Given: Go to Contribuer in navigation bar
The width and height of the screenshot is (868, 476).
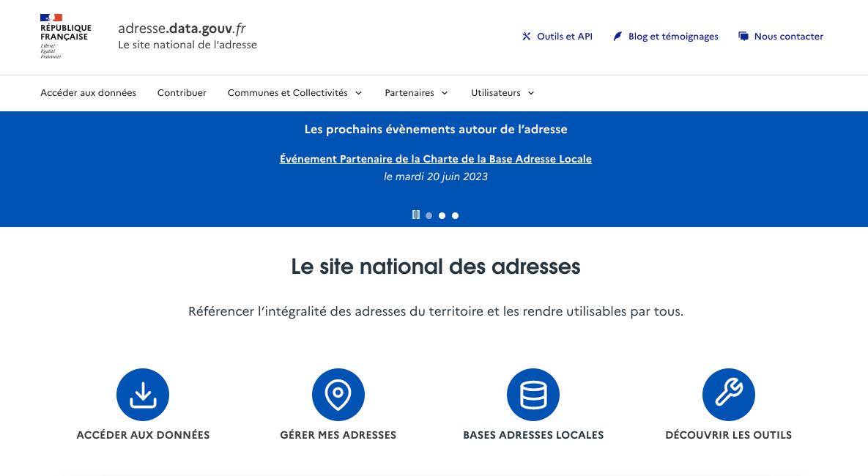Looking at the screenshot, I should (182, 93).
